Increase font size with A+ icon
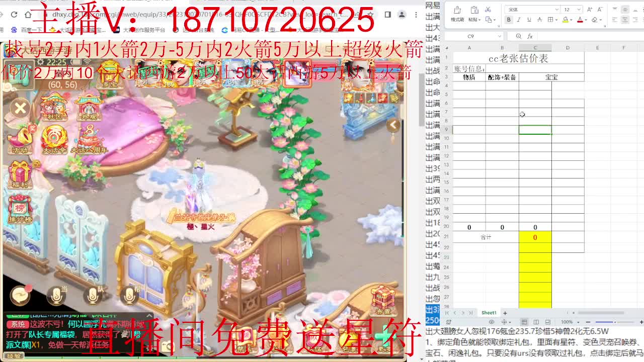644x362 pixels. [x=590, y=10]
